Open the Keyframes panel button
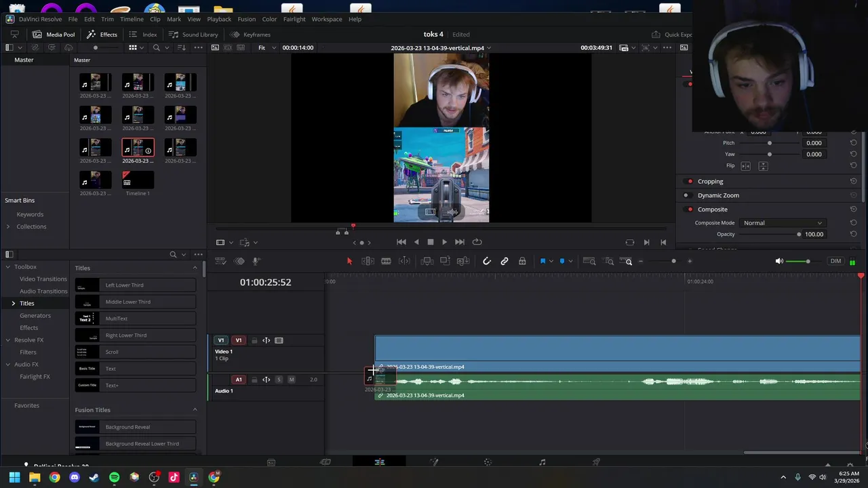Screen dimensions: 868x488 coord(250,35)
